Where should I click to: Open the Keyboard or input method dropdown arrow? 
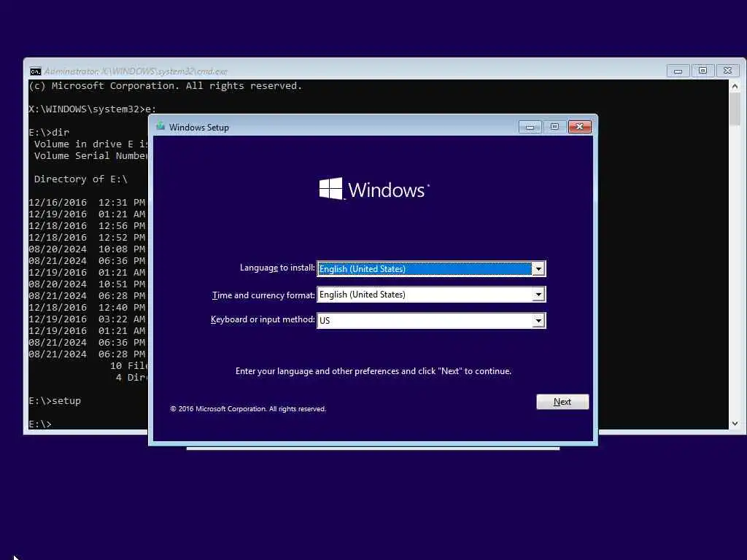pos(538,321)
